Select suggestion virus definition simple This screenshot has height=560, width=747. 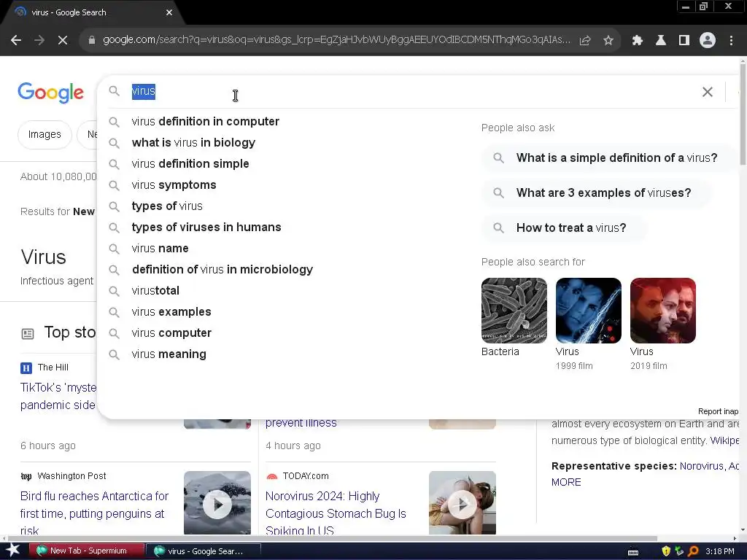click(x=190, y=164)
